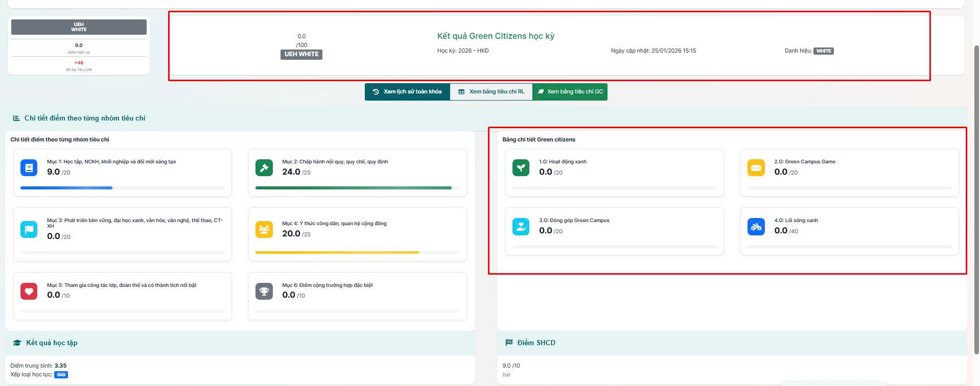Image resolution: width=980 pixels, height=386 pixels.
Task: Click the hand-heart icon for Đóng góp Green Campus
Action: pos(521,226)
